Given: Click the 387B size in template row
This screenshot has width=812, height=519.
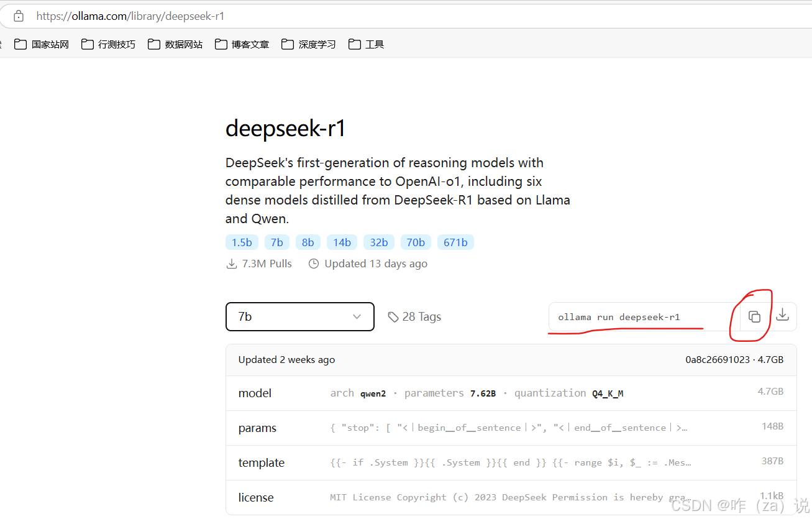Looking at the screenshot, I should (x=772, y=461).
